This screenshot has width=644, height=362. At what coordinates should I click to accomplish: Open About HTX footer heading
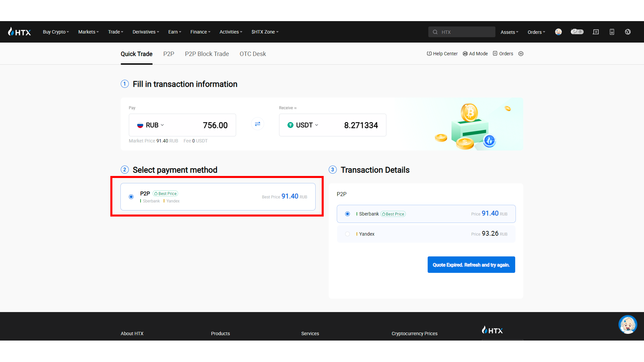pyautogui.click(x=132, y=334)
